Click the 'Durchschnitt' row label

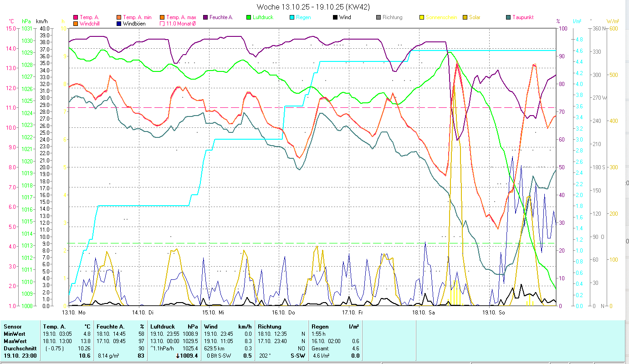pyautogui.click(x=19, y=349)
